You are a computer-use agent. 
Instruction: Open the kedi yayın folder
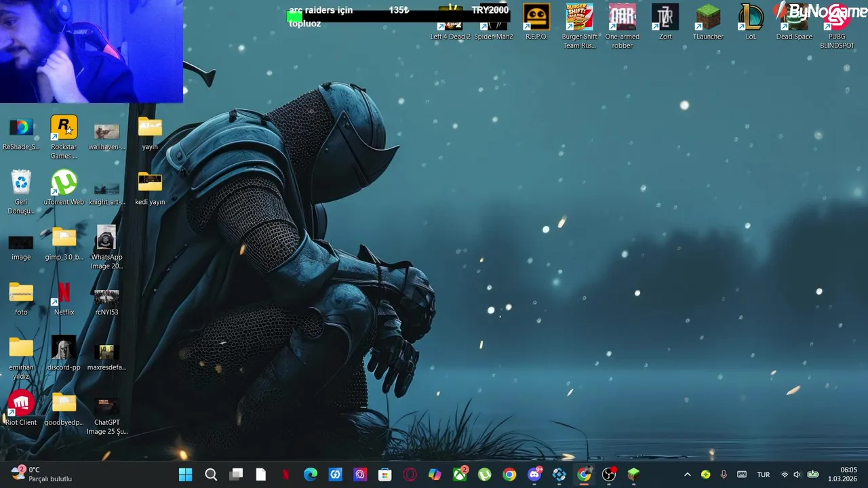coord(150,188)
